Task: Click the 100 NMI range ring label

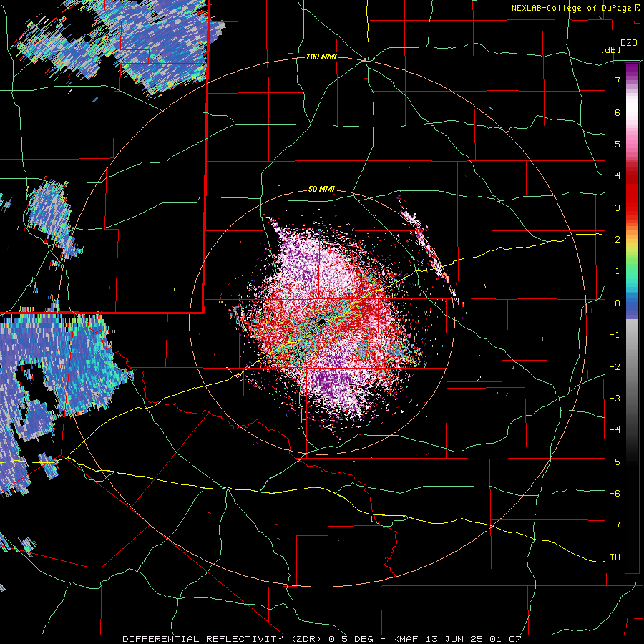Action: 321,57
